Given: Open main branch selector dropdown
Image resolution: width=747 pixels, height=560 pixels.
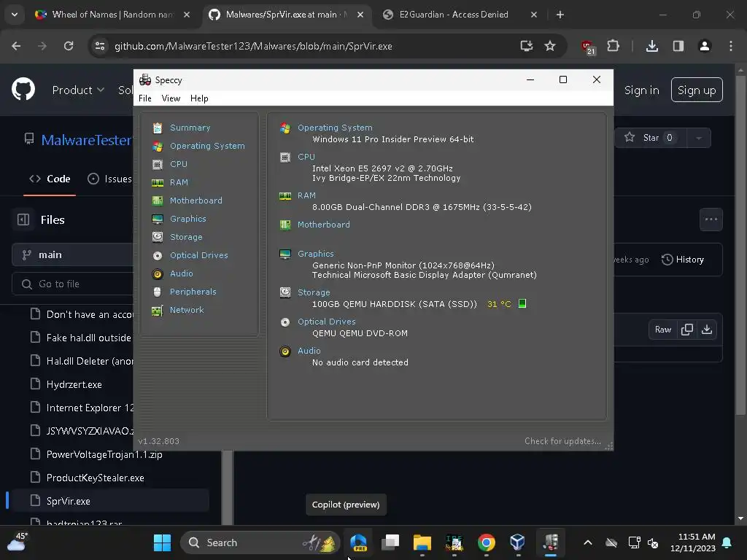Looking at the screenshot, I should tap(72, 254).
